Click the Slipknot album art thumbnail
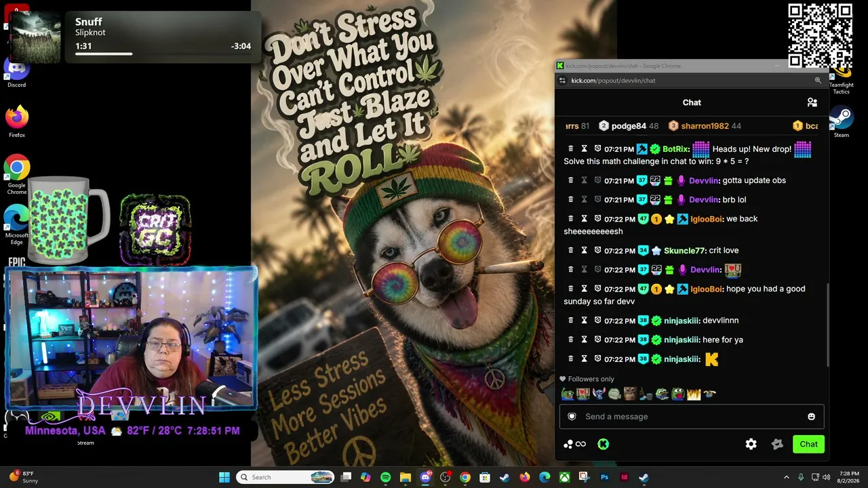Screen dimensions: 868x488 coord(36,38)
